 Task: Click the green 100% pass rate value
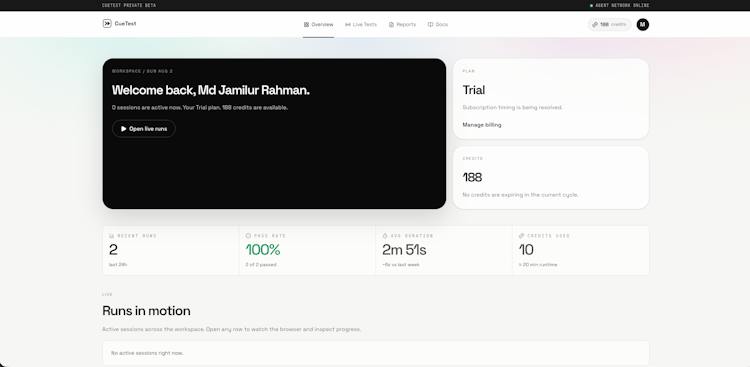(263, 250)
